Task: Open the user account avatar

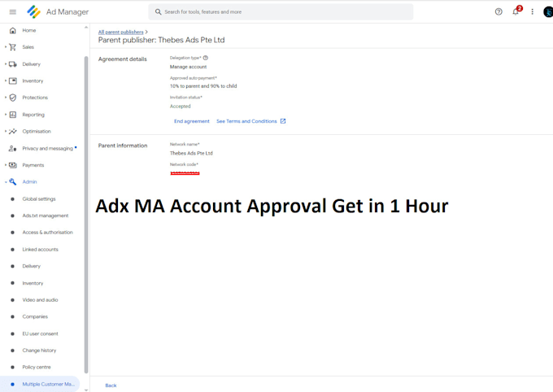Action: click(x=548, y=12)
